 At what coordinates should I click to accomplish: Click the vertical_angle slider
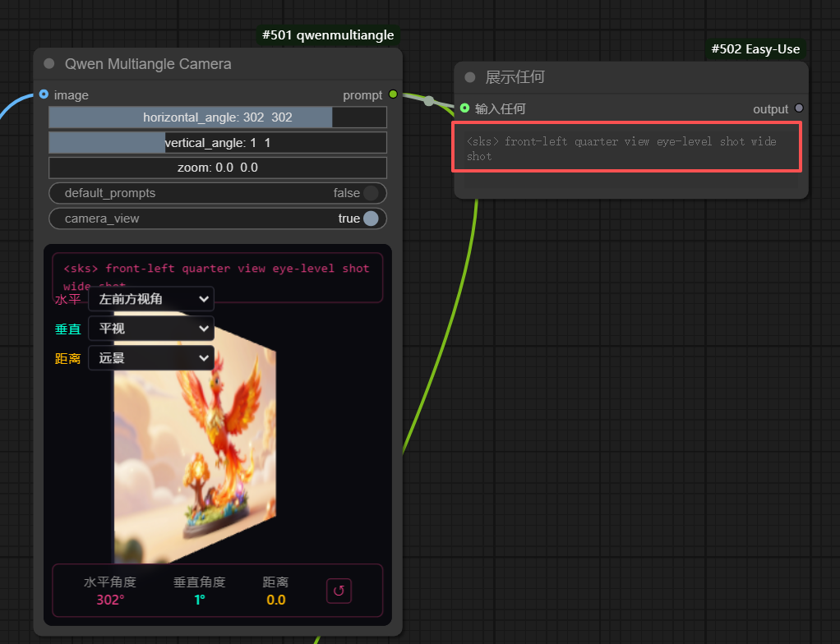click(217, 143)
